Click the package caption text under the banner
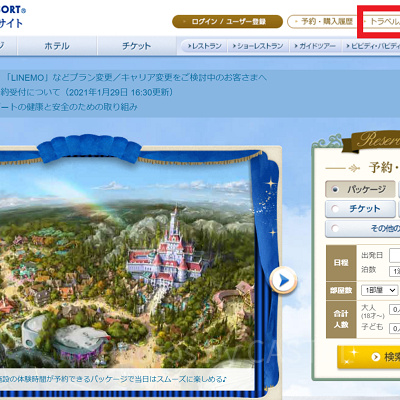The height and width of the screenshot is (400, 400). [x=113, y=379]
